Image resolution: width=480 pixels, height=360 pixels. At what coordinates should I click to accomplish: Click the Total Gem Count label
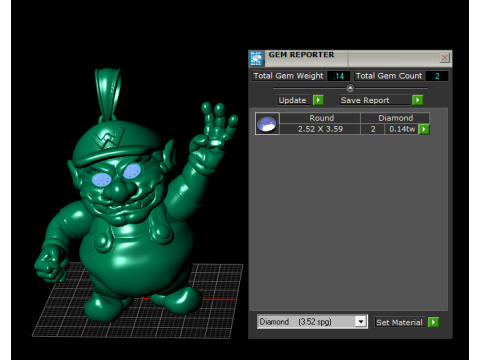point(389,76)
